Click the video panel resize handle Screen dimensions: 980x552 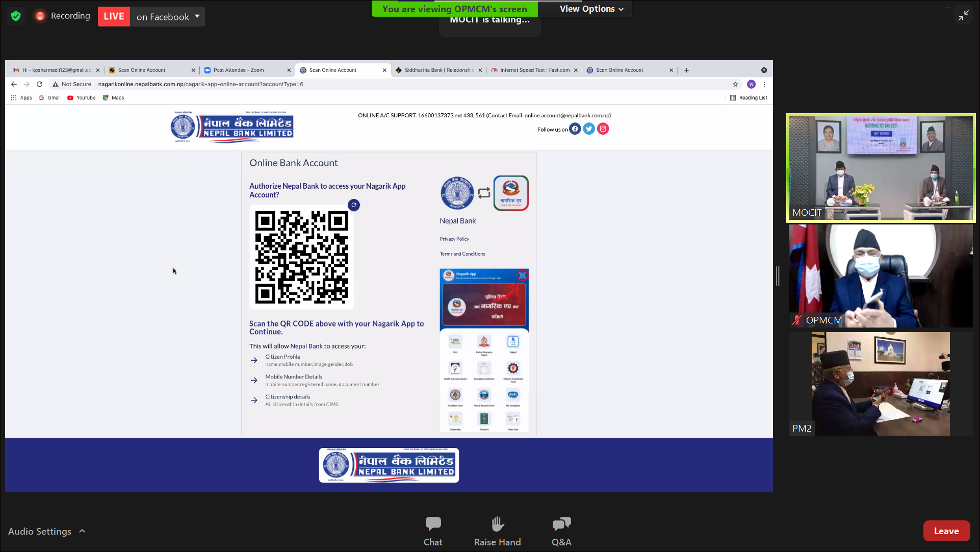[778, 276]
